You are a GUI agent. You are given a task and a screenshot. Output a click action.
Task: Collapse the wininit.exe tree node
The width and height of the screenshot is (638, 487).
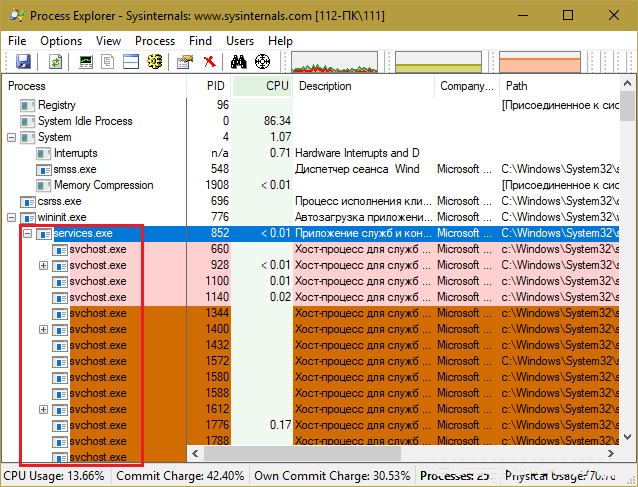click(x=11, y=218)
